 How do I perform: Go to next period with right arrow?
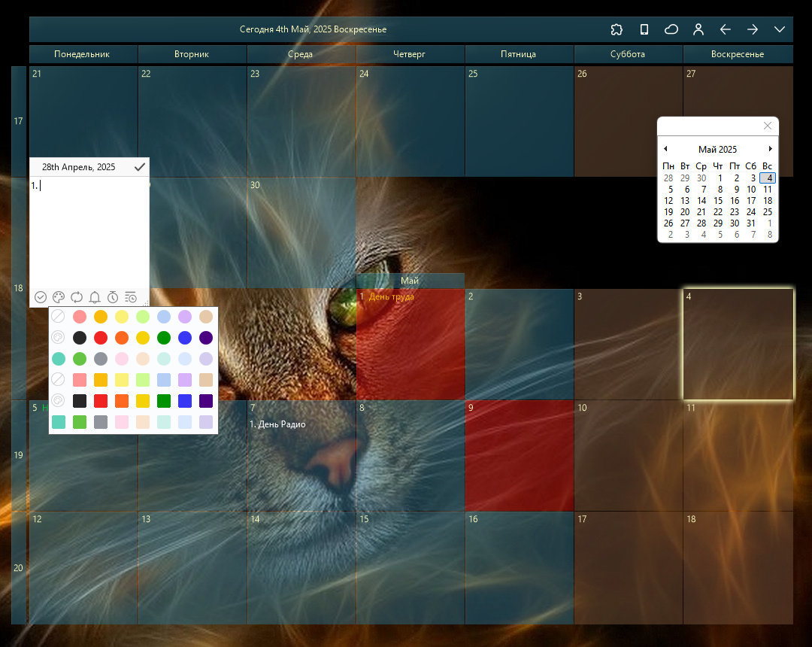point(753,29)
